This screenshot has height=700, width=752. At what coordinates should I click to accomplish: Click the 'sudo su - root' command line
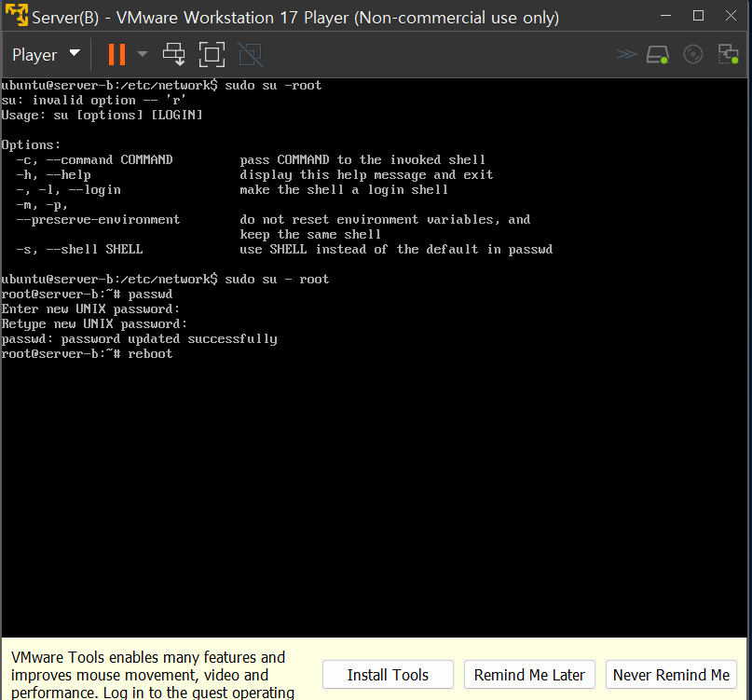tap(165, 280)
